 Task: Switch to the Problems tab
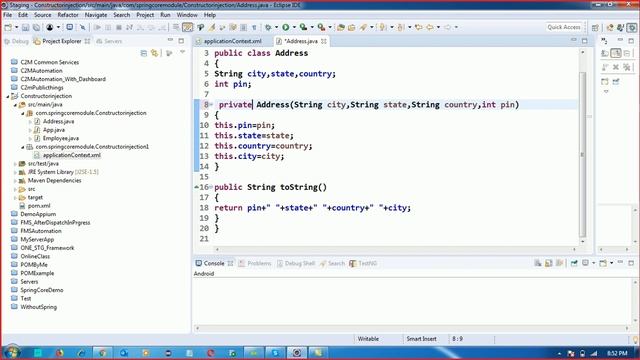point(255,263)
